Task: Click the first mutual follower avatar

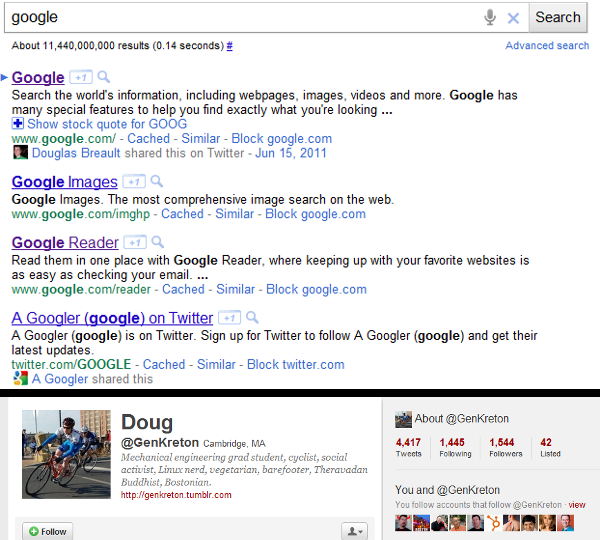Action: pyautogui.click(x=403, y=523)
